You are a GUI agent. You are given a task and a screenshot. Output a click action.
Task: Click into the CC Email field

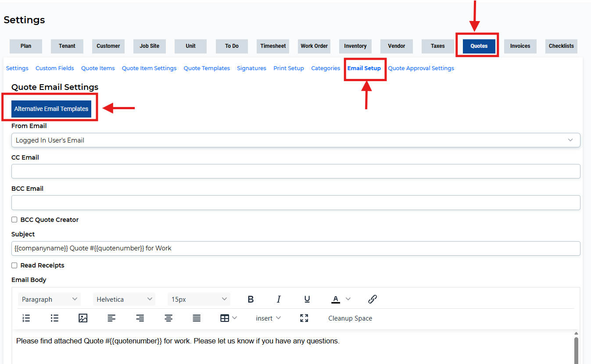coord(296,171)
